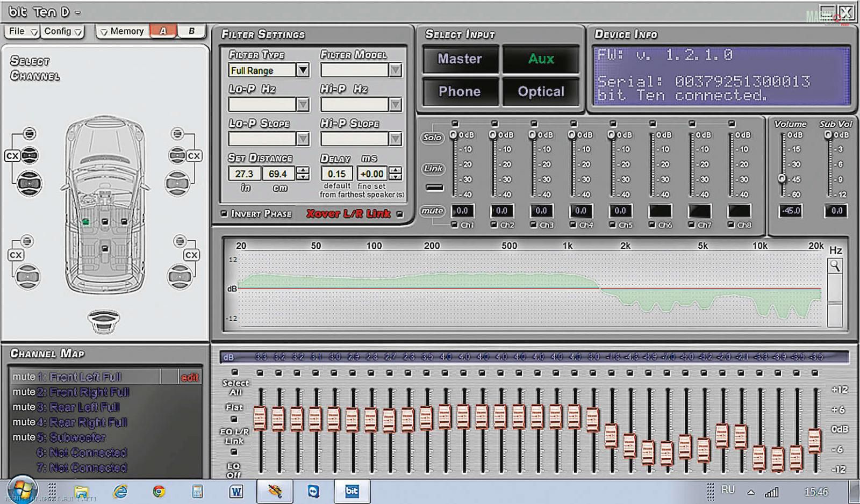The width and height of the screenshot is (860, 504).
Task: Open the File menu
Action: coord(23,31)
